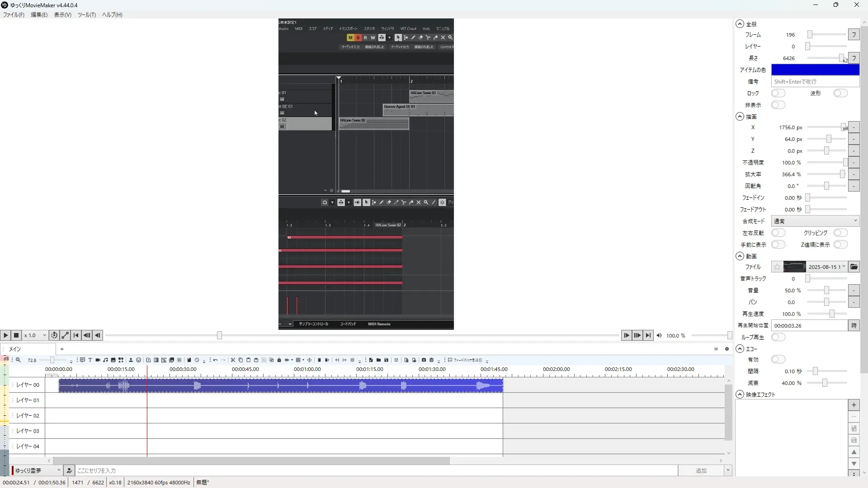Click the scissors cut icon
The image size is (868, 488).
click(x=233, y=360)
